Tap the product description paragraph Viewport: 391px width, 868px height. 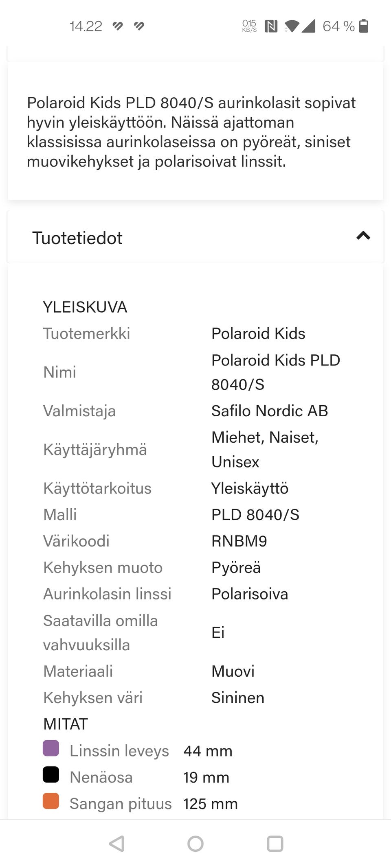click(191, 132)
